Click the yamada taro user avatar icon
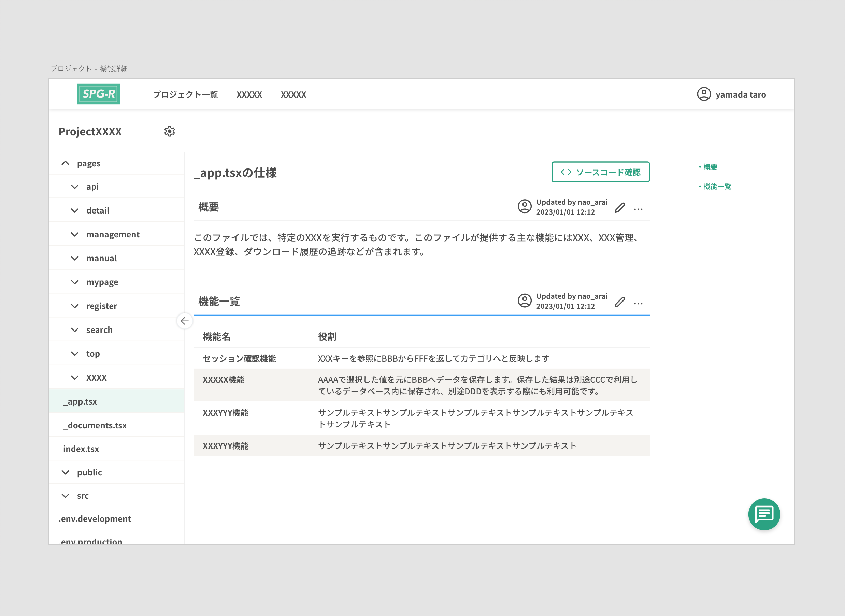845x616 pixels. tap(704, 94)
